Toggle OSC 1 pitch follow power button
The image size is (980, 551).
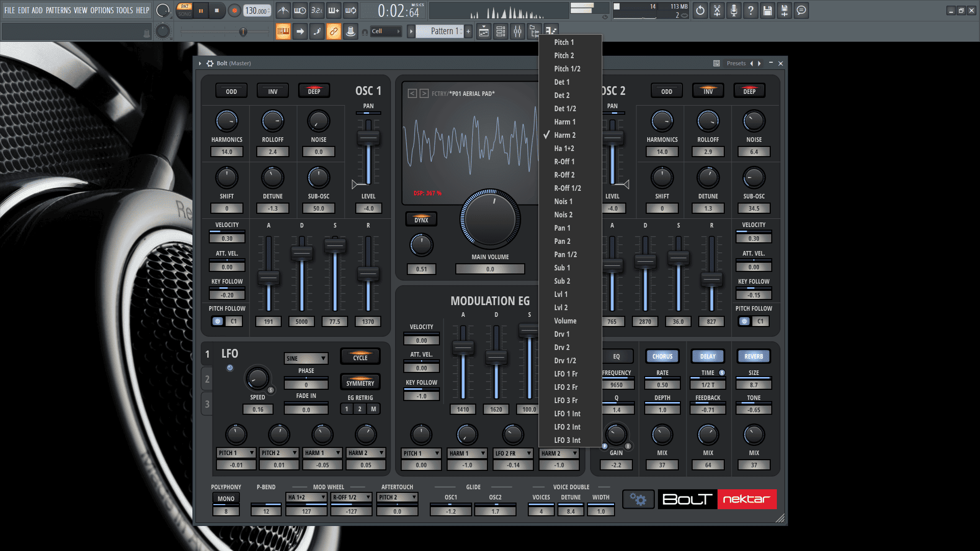[217, 321]
